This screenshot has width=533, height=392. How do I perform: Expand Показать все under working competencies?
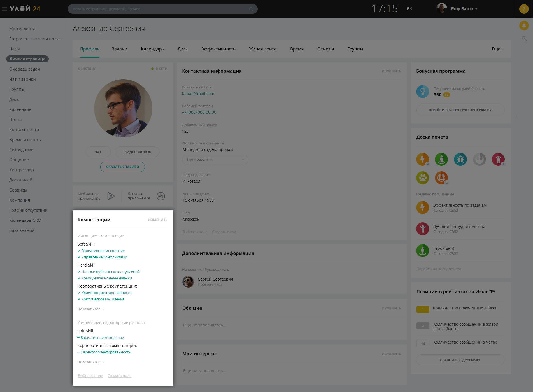[91, 362]
